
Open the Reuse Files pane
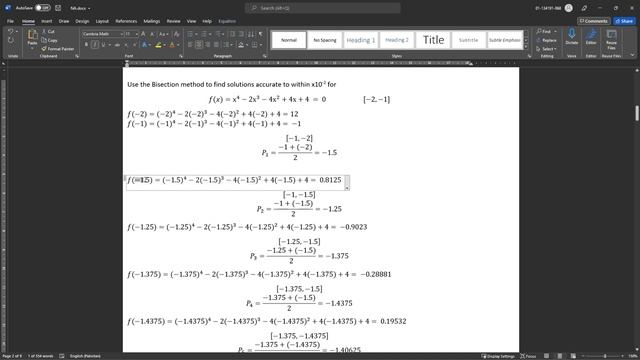(611, 38)
